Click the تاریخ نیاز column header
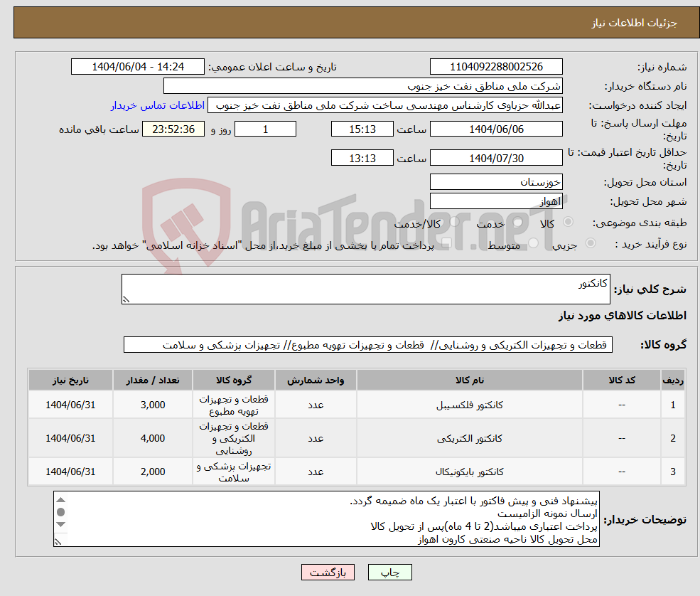This screenshot has width=700, height=596. click(70, 381)
